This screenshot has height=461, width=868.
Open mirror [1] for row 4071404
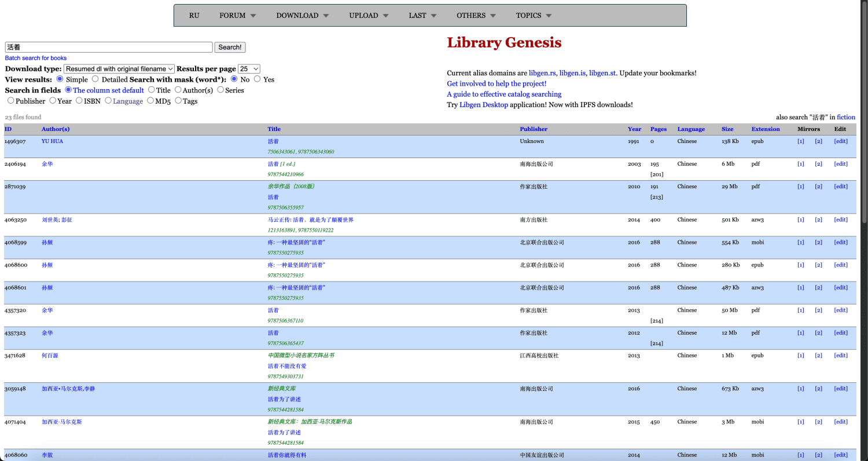pos(801,422)
